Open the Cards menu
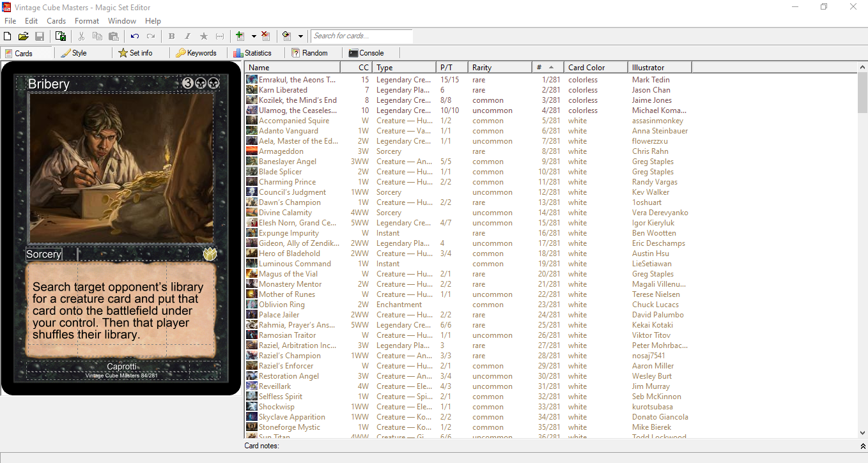The height and width of the screenshot is (463, 868). pyautogui.click(x=56, y=21)
